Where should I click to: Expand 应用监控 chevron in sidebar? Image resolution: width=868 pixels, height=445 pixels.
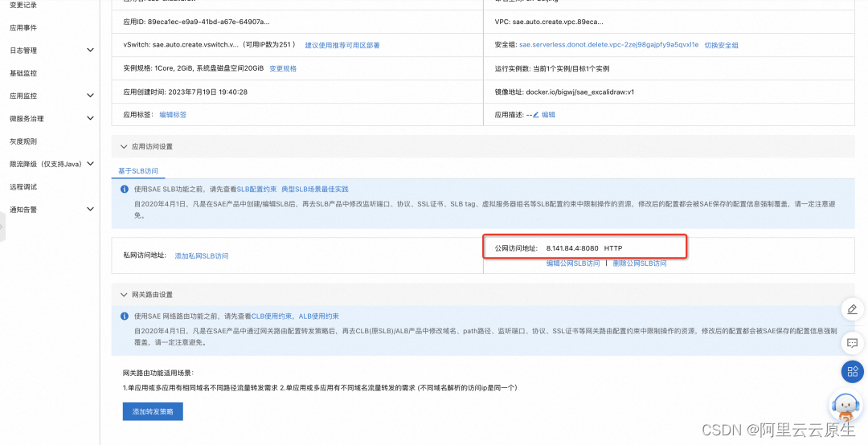[x=91, y=96]
